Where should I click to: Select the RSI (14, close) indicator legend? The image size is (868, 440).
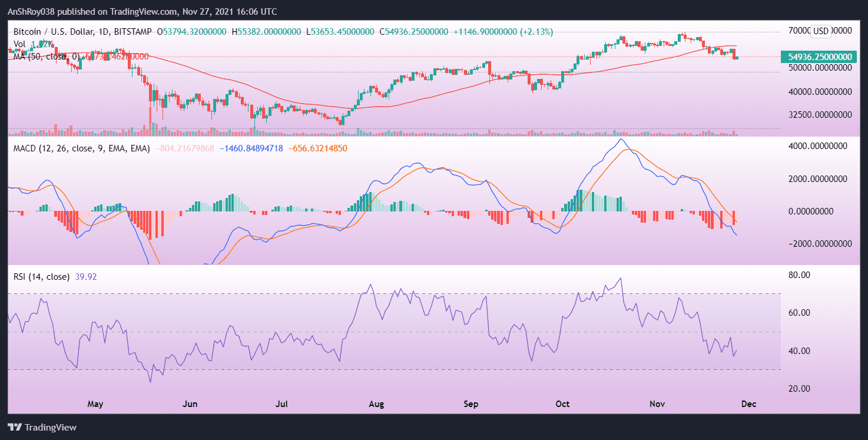[x=41, y=276]
